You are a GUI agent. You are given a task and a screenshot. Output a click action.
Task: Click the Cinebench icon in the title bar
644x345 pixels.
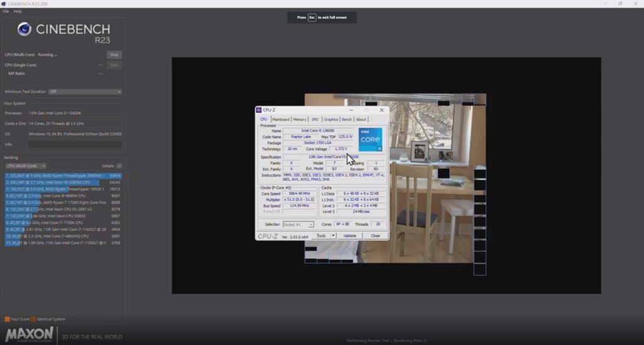click(x=4, y=4)
